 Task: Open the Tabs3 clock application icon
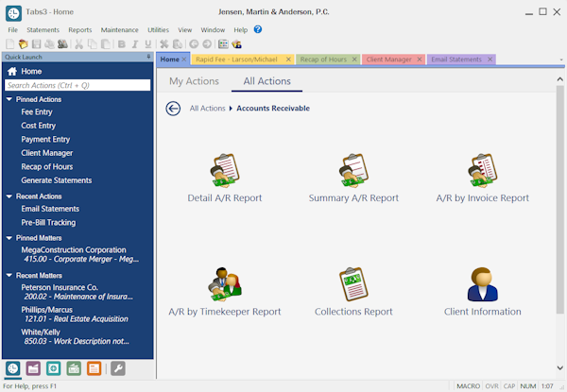coord(12,368)
